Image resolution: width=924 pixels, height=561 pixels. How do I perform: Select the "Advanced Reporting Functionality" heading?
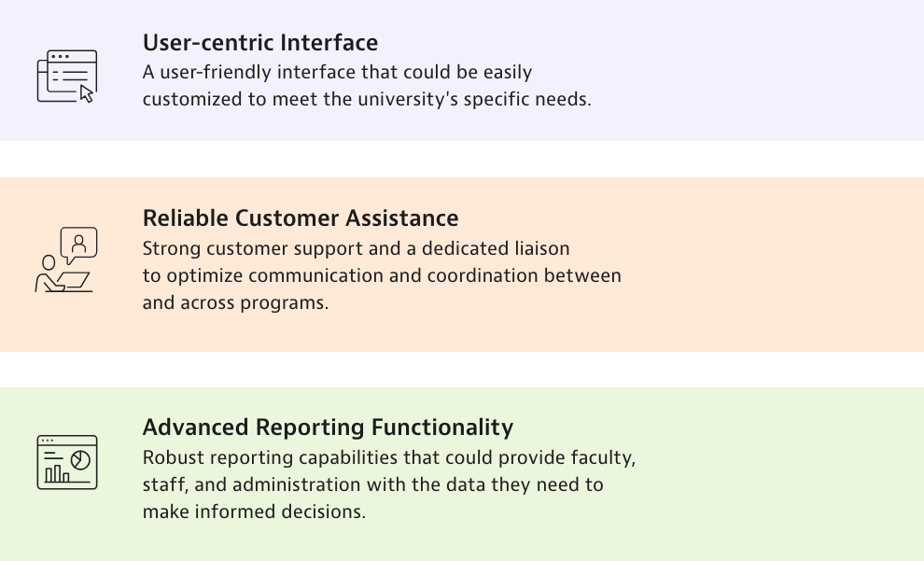click(328, 428)
